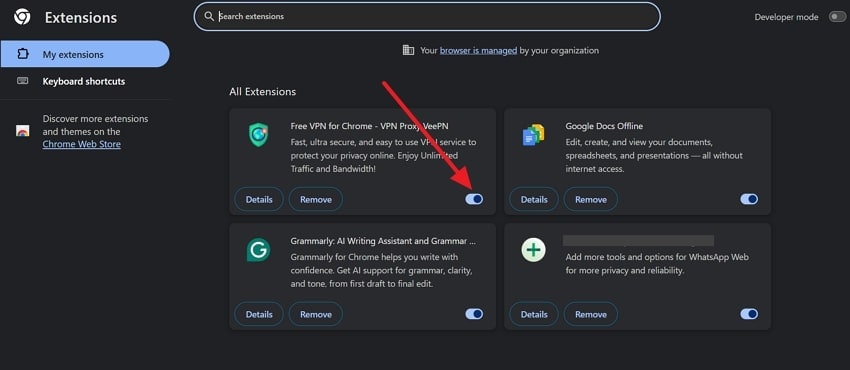Image resolution: width=850 pixels, height=370 pixels.
Task: Disable the Google Docs Offline toggle
Action: [x=749, y=199]
